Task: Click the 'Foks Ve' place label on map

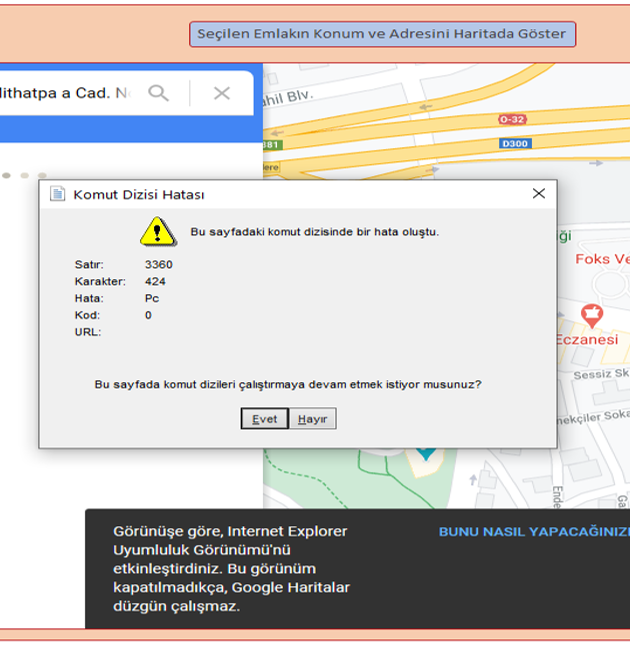Action: pyautogui.click(x=602, y=259)
